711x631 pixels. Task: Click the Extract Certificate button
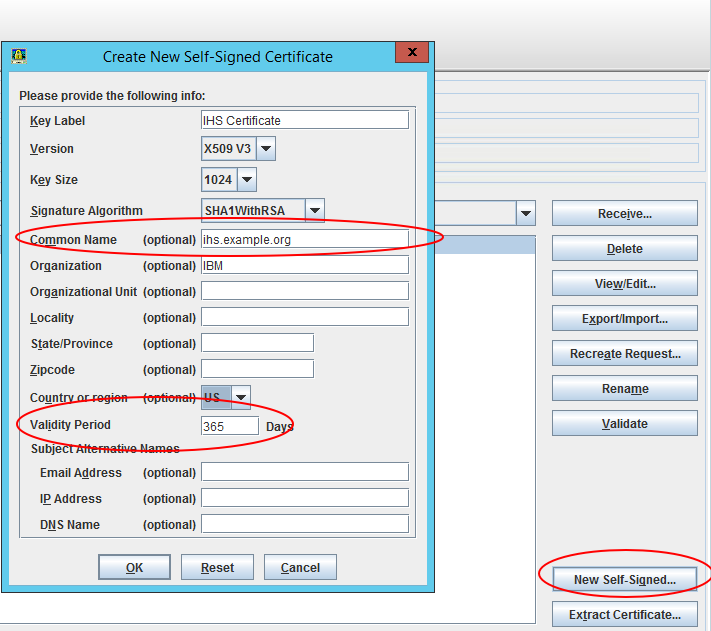coord(624,615)
